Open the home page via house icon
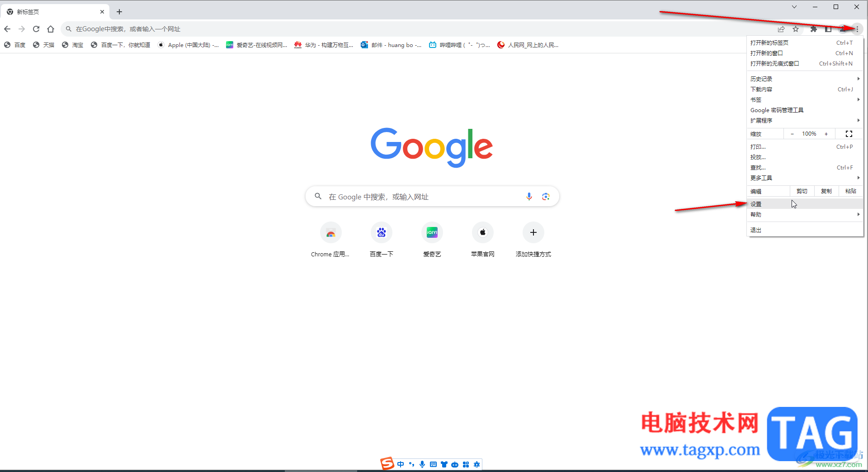This screenshot has width=868, height=472. tap(51, 29)
